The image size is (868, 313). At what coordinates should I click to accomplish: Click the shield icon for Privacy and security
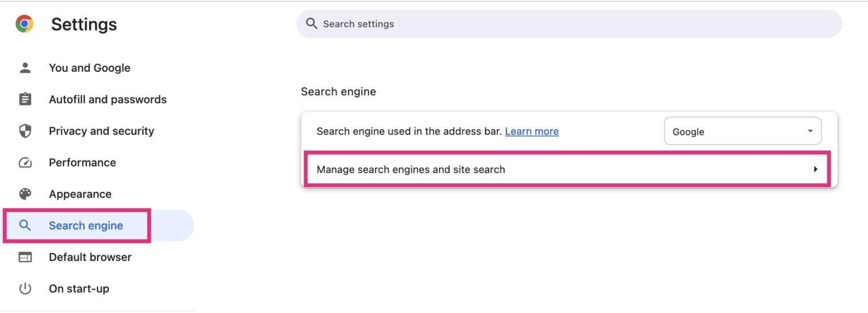25,131
